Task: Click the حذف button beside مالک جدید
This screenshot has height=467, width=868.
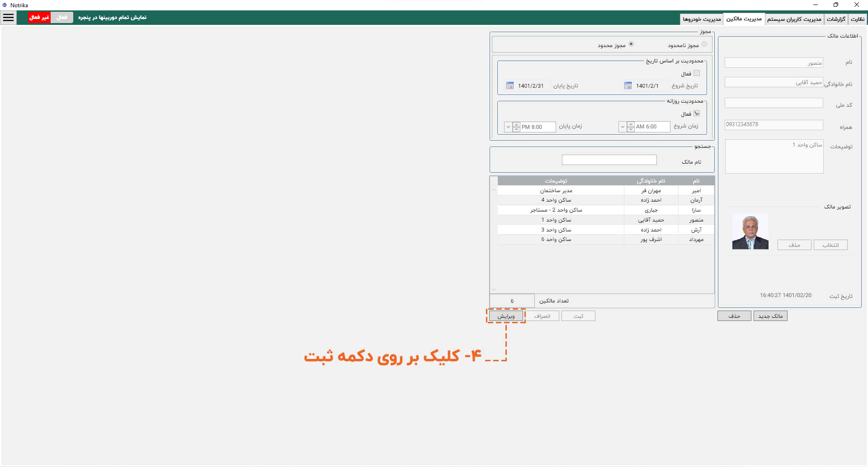Action: pyautogui.click(x=734, y=316)
